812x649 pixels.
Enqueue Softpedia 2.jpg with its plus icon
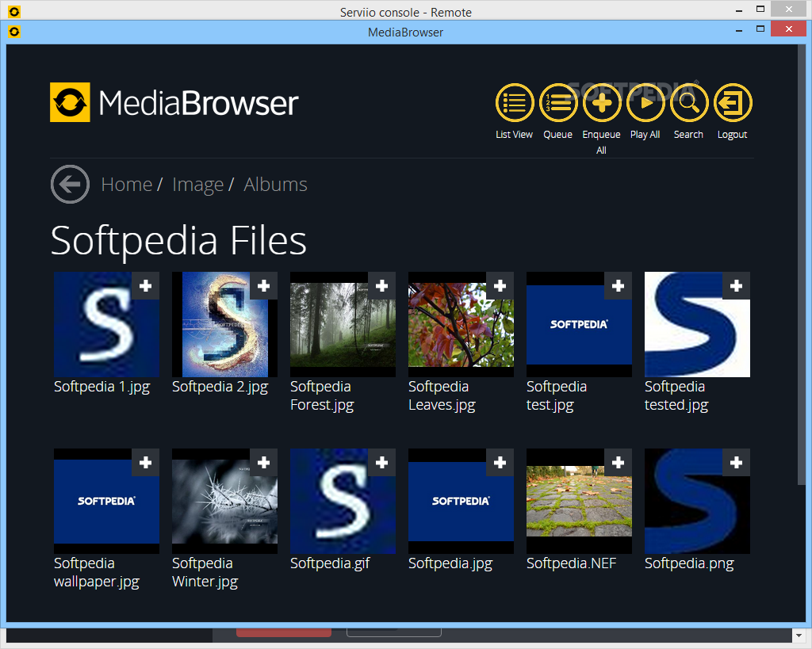point(263,286)
